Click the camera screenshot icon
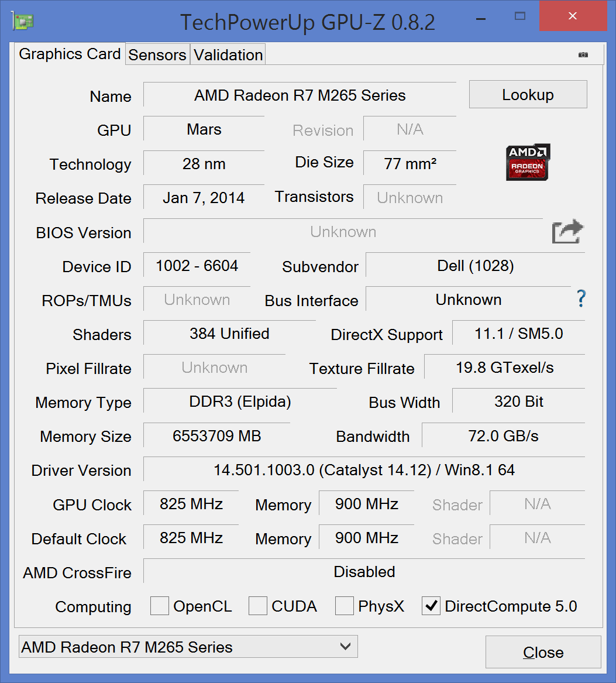The height and width of the screenshot is (683, 616). pos(583,55)
